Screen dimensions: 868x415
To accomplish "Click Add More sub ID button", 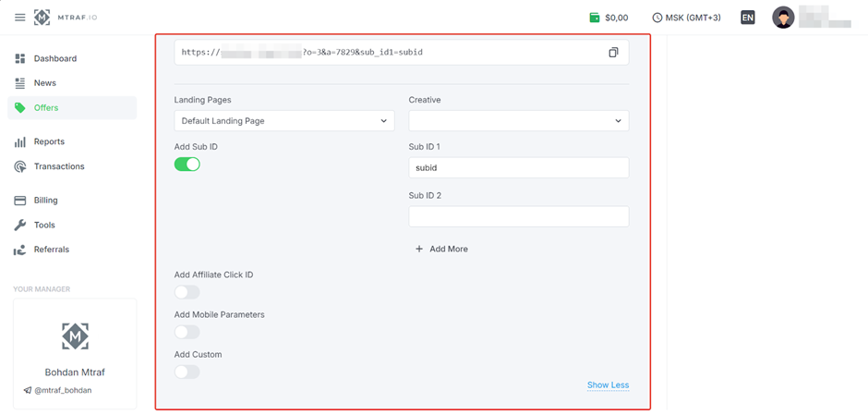I will point(442,250).
